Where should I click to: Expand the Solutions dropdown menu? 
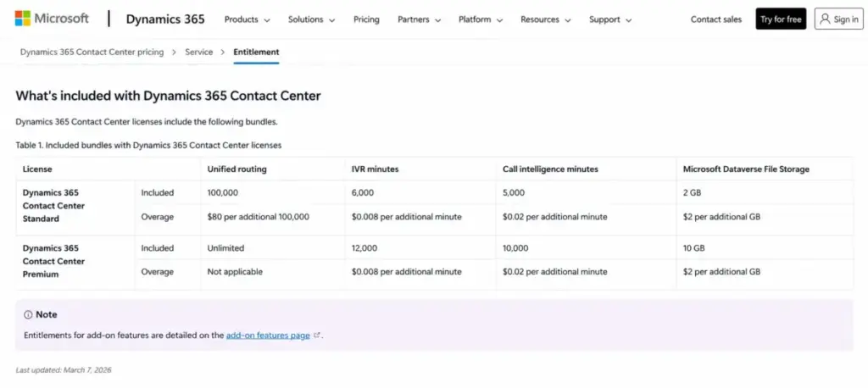click(312, 19)
